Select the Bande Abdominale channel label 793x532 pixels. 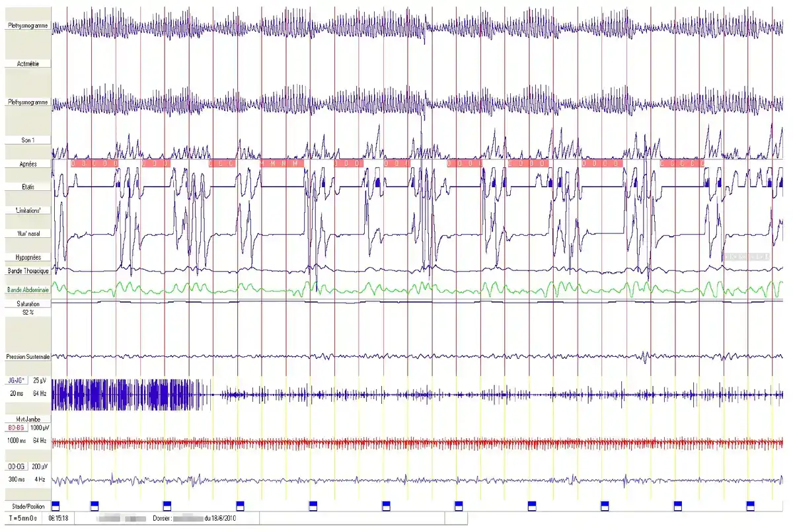[x=28, y=289]
